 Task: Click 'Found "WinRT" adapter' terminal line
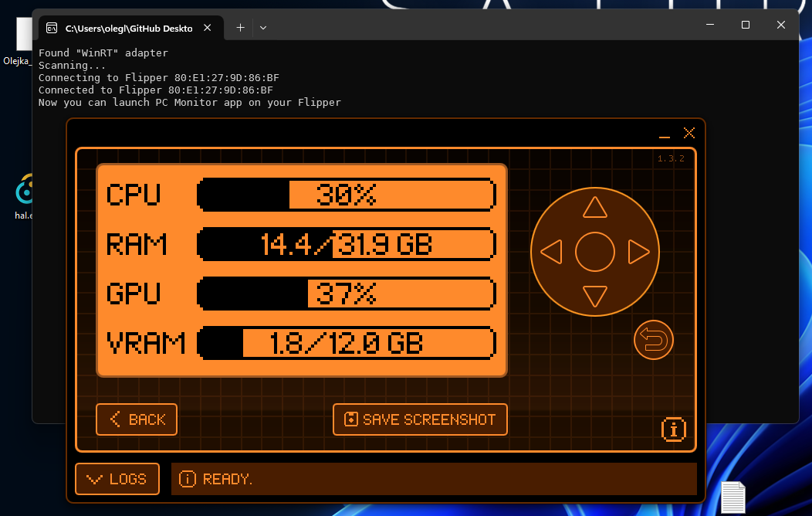pyautogui.click(x=103, y=53)
